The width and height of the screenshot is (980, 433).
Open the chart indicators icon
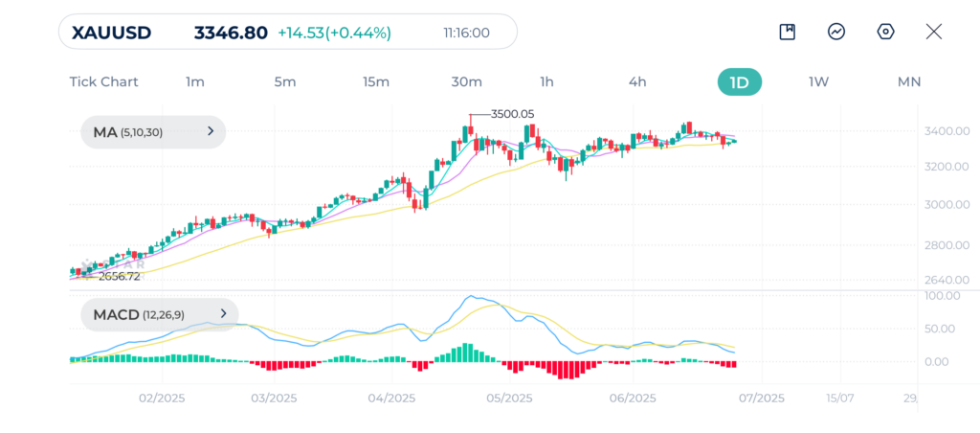pyautogui.click(x=836, y=32)
